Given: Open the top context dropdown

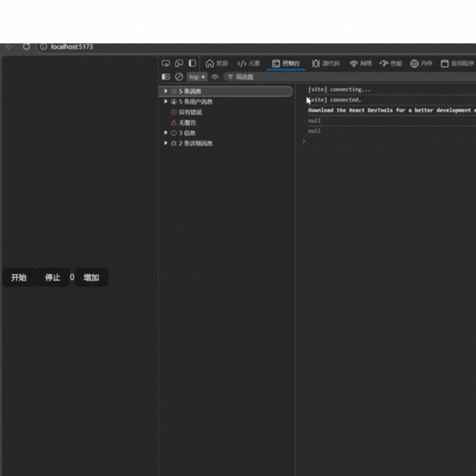Looking at the screenshot, I should tap(197, 77).
